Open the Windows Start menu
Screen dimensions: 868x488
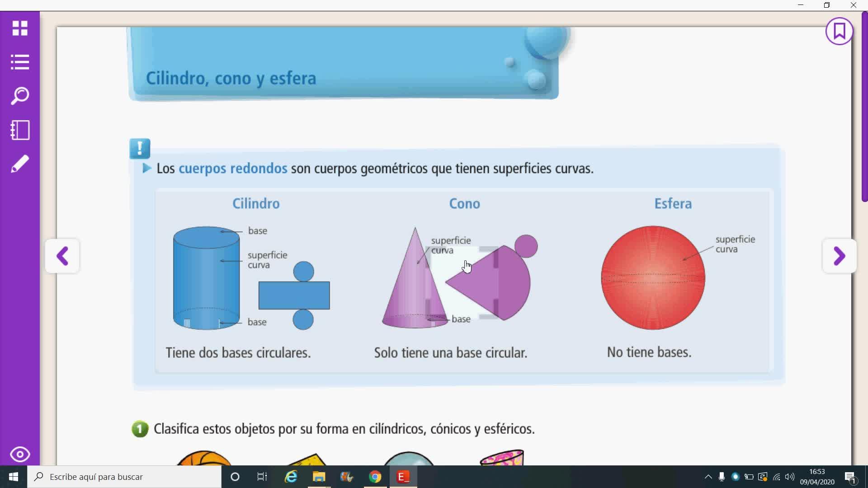[14, 477]
